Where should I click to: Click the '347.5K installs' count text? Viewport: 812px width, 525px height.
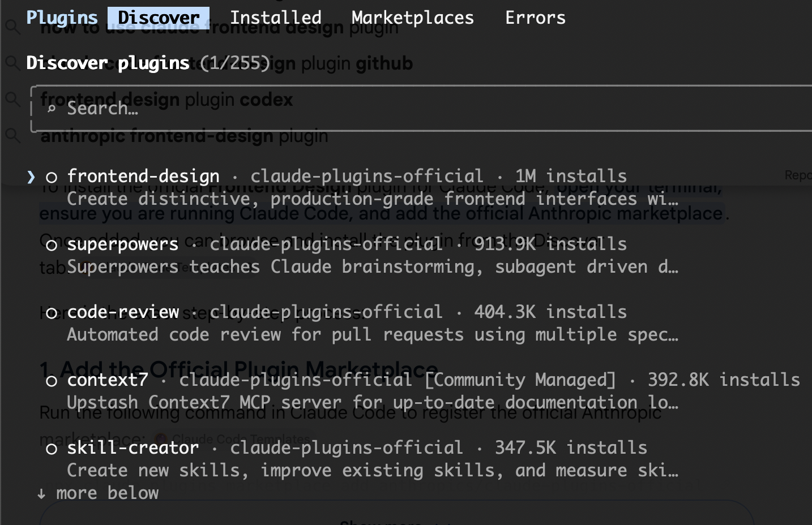pos(571,447)
